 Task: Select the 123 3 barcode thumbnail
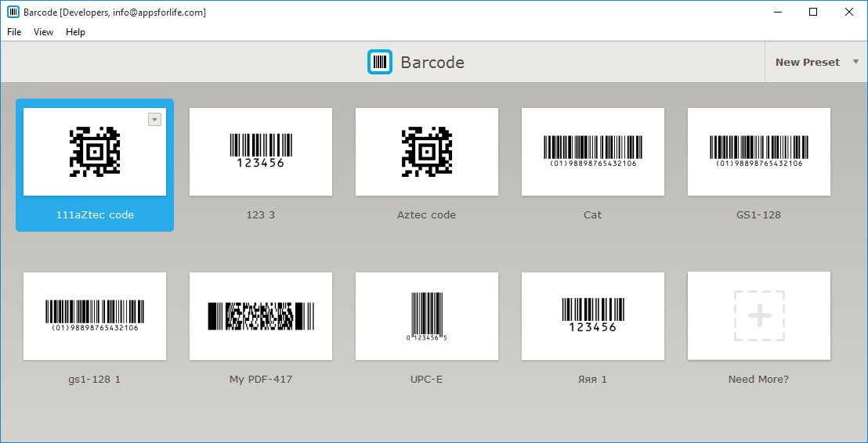261,152
